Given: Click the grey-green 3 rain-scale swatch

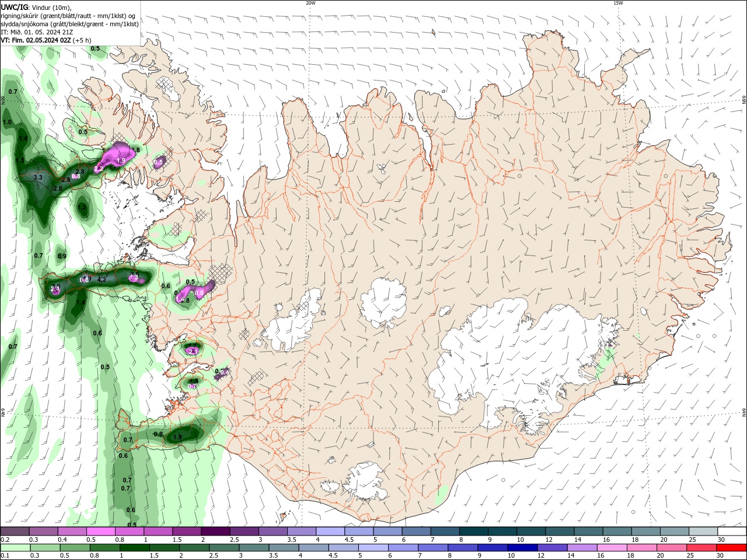Looking at the screenshot, I should 254,548.
